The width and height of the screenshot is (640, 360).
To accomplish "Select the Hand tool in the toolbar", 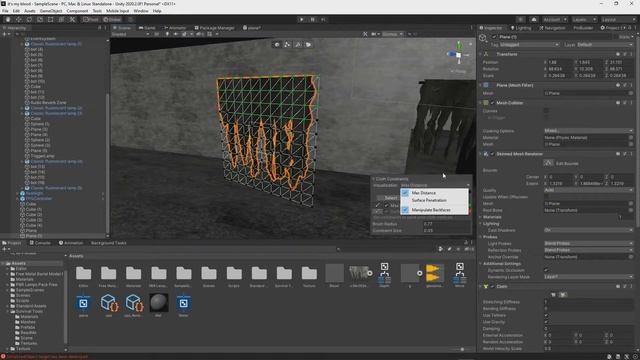I will [8, 19].
